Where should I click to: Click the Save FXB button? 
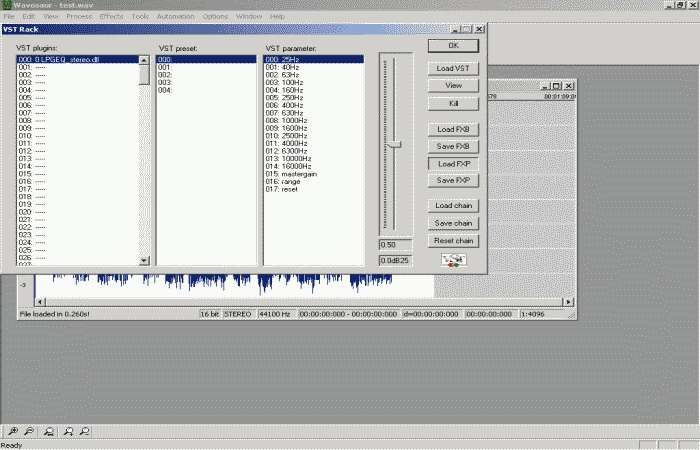point(453,146)
